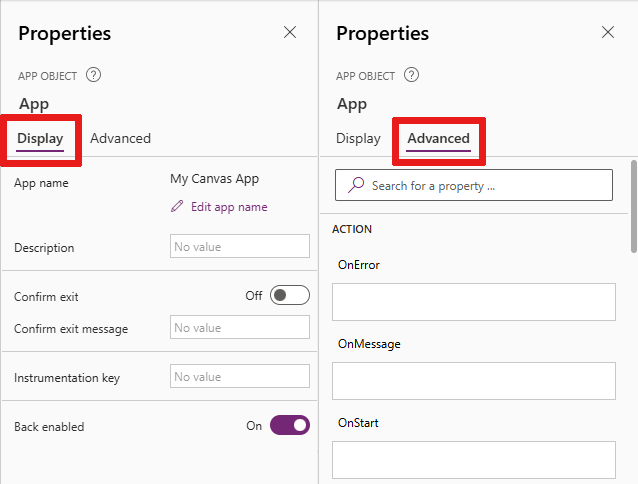Click the magnifier icon in property search

tap(356, 185)
